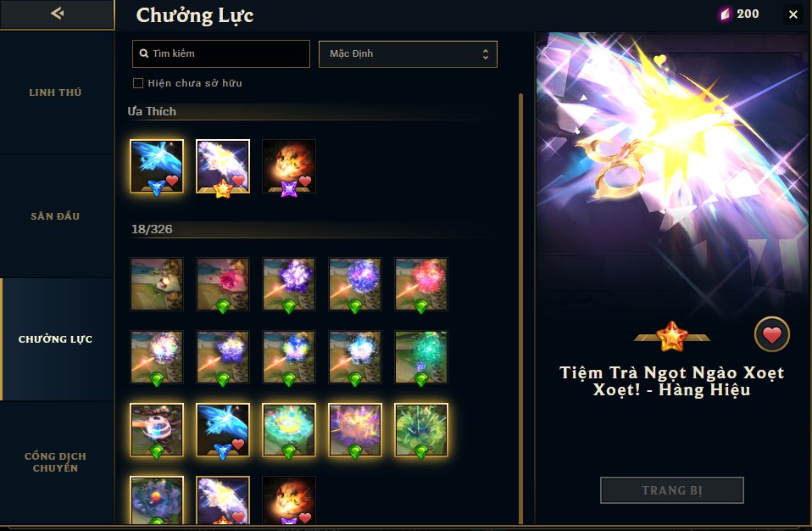Select the first plain boom thumbnail in collection

point(157,284)
